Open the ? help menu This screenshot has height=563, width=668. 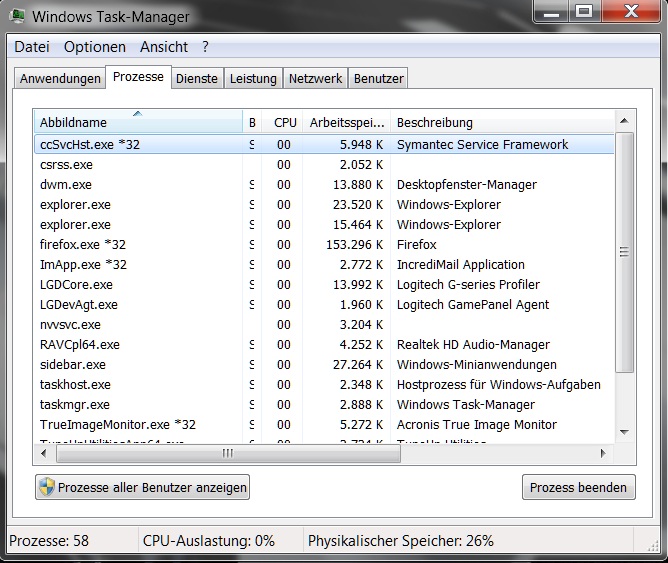[x=205, y=46]
